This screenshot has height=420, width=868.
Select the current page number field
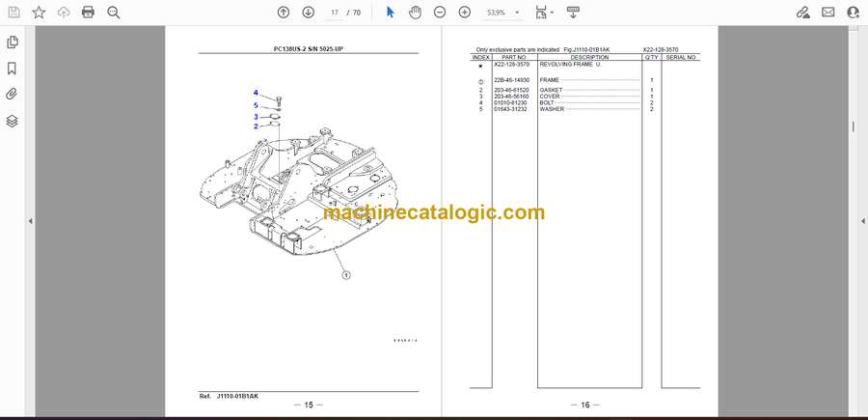[x=335, y=13]
